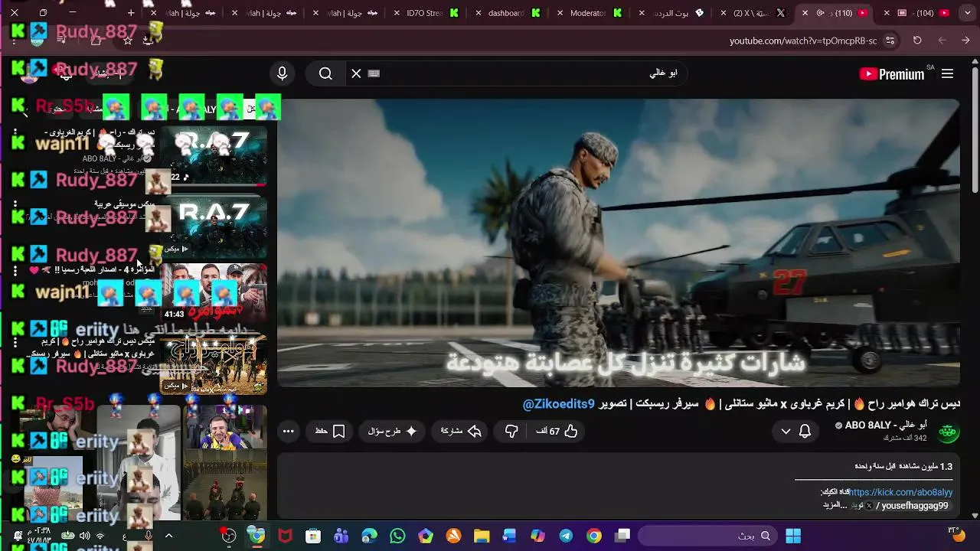Viewport: 980px width, 551px height.
Task: Open Telegram from taskbar
Action: coord(566,536)
